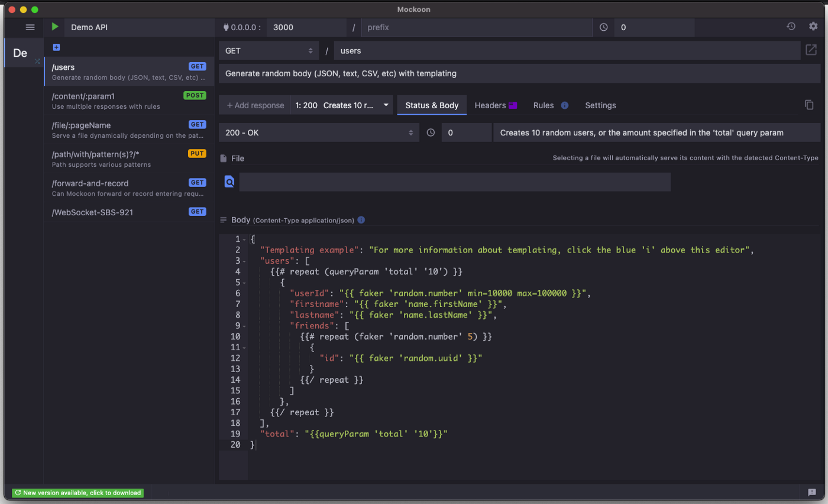The width and height of the screenshot is (828, 504).
Task: Click the purple badge next to Headers
Action: point(513,105)
